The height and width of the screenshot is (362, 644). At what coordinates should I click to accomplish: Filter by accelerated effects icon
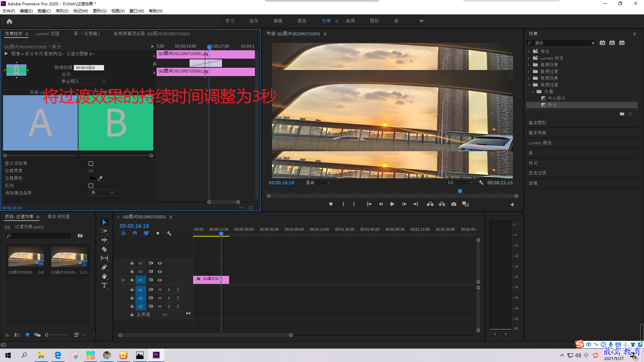coord(602,43)
